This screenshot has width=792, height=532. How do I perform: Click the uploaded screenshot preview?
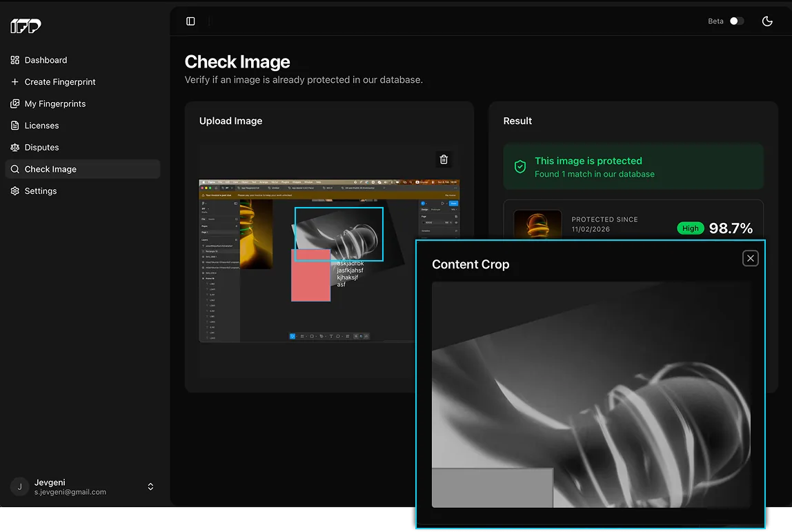[329, 261]
